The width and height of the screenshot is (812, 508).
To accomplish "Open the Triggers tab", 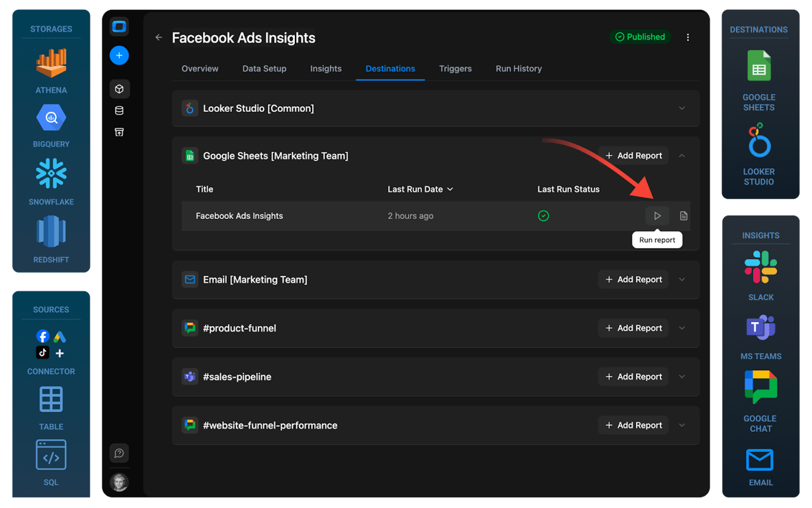I will tap(456, 69).
